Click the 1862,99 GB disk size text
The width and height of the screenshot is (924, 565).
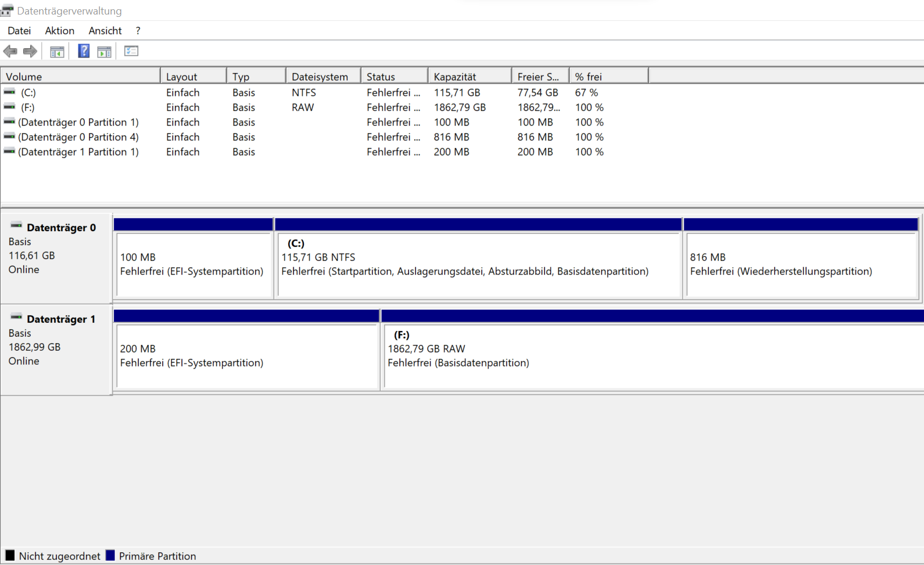[x=34, y=347]
